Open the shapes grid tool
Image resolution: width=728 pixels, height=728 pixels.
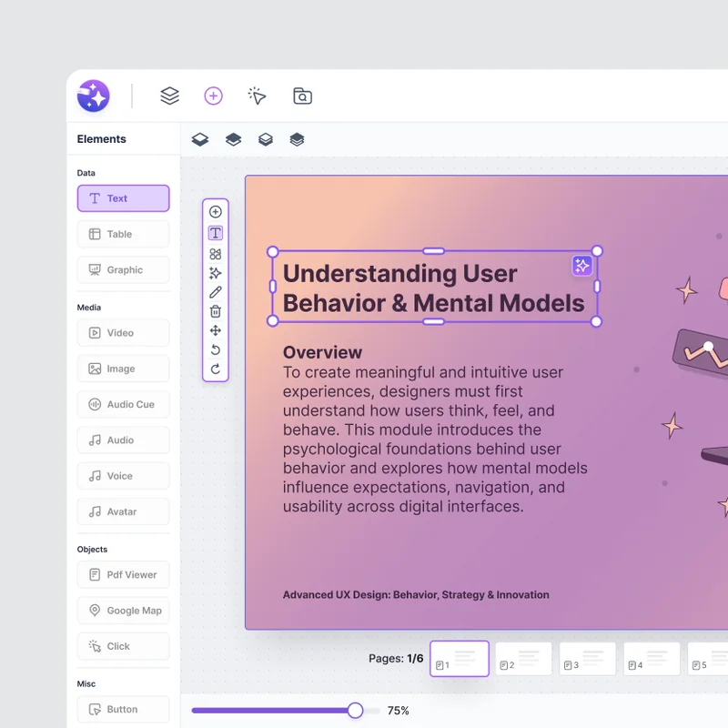(x=216, y=254)
